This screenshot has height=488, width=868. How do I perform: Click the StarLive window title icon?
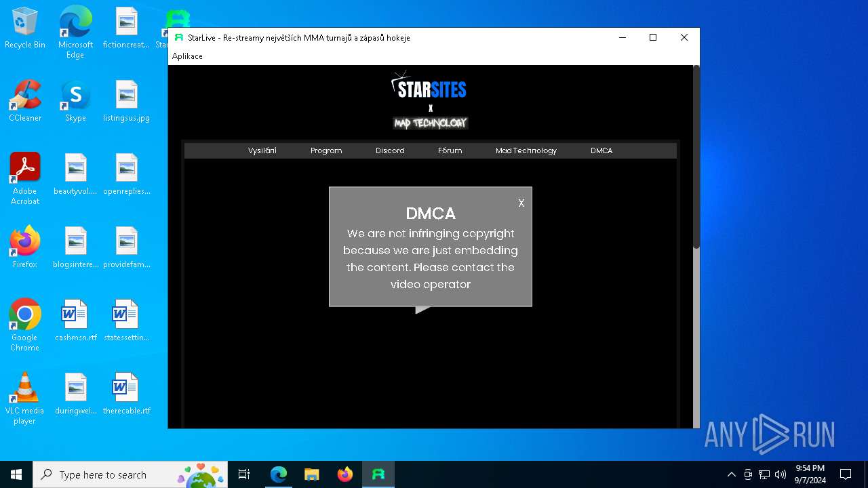(179, 38)
